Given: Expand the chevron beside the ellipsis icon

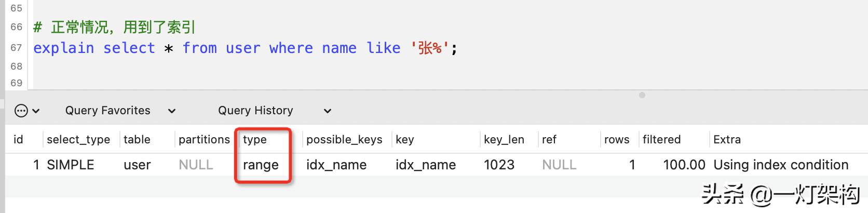Looking at the screenshot, I should 36,111.
